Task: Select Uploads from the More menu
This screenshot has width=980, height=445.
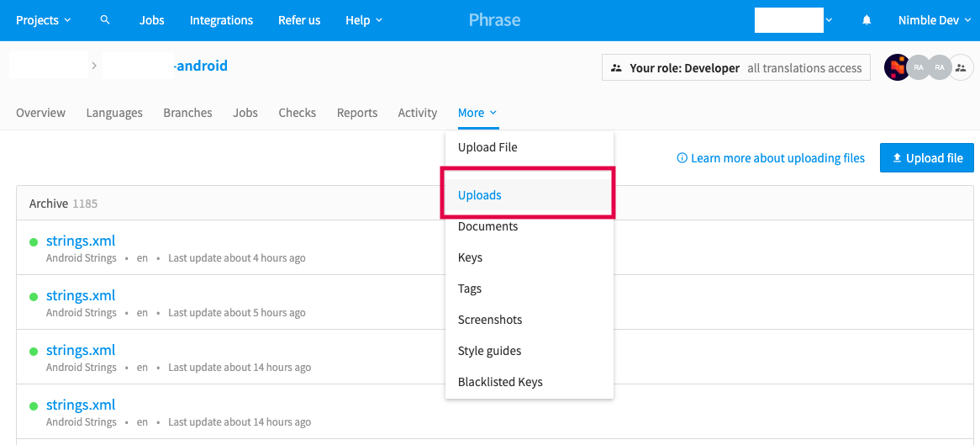Action: click(480, 195)
